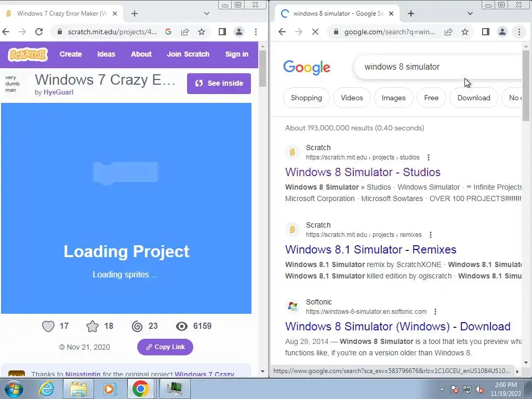Viewport: 532px width, 399px height.
Task: Go back in the Google Chrome window
Action: pos(282,32)
